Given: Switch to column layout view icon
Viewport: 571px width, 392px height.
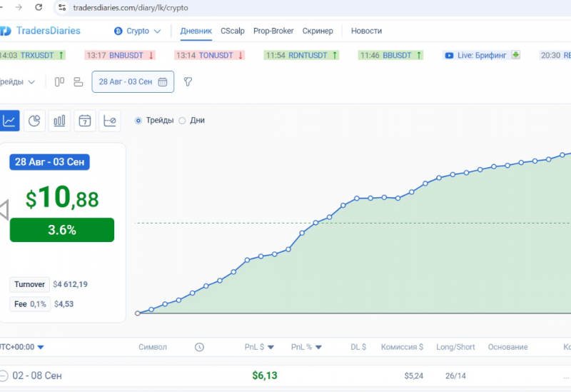Looking at the screenshot, I should click(x=59, y=81).
